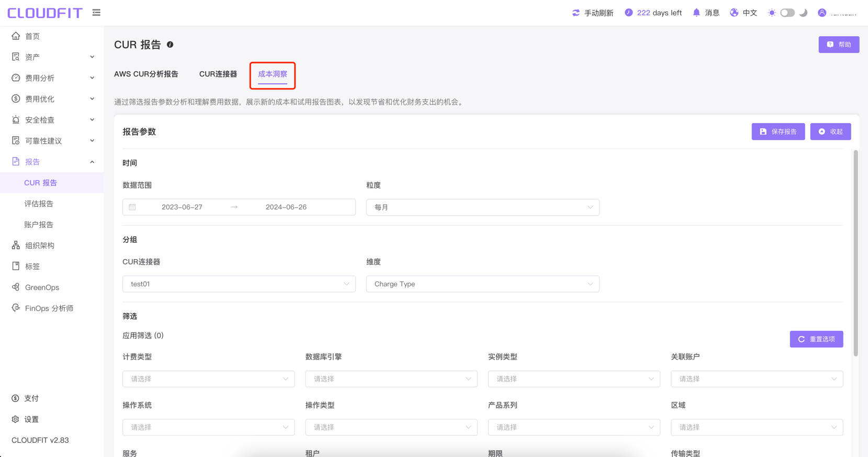Click end date 2024-06-26 field

coord(286,207)
